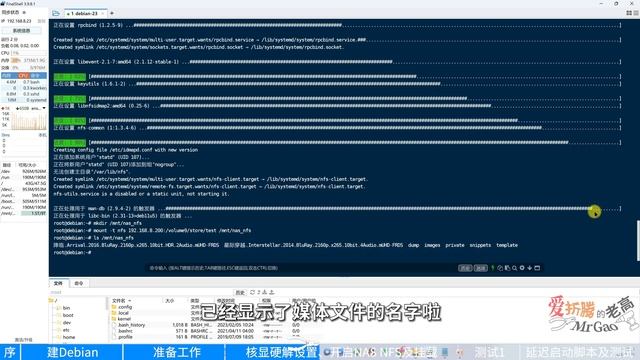
Task: Select the bin folder in file tree
Action: coord(63,308)
